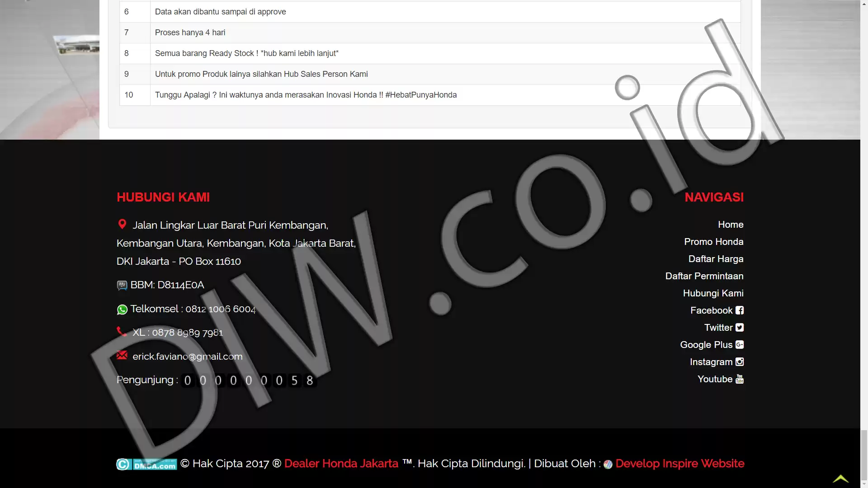Click row 'Semua barang Ready Stock'
This screenshot has height=488, width=868.
point(430,53)
